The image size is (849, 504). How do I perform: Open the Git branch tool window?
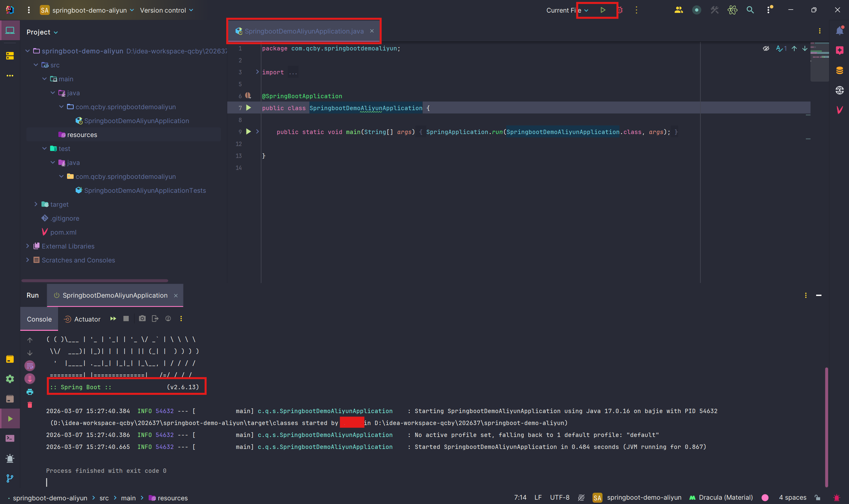click(10, 478)
